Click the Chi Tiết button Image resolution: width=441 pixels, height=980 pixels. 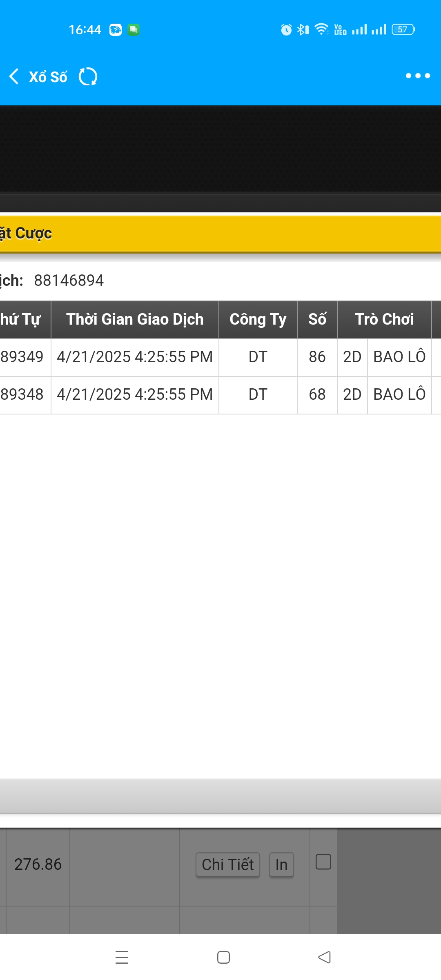(x=228, y=864)
